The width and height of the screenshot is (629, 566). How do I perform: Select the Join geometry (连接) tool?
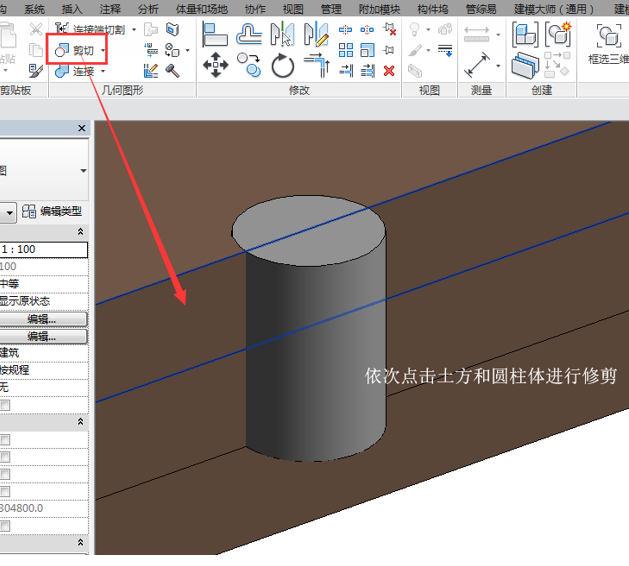pyautogui.click(x=74, y=71)
